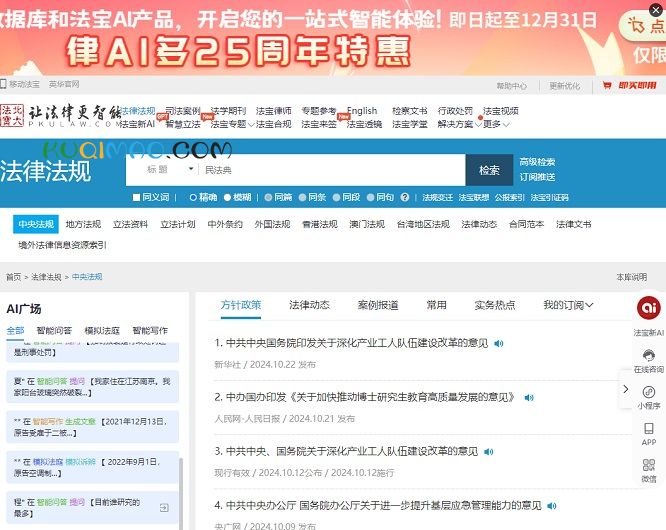This screenshot has width=666, height=530.
Task: Select the 精确 radio option
Action: click(193, 197)
